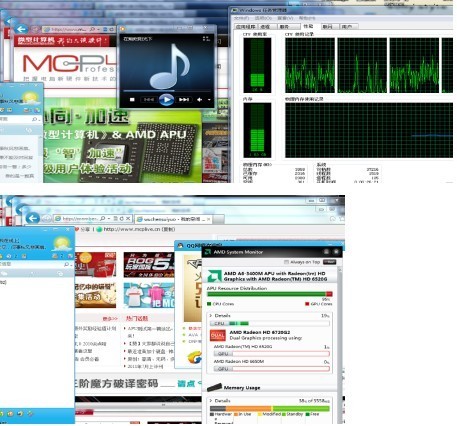
Task: Click the back arrow in upper browser window
Action: point(22,29)
